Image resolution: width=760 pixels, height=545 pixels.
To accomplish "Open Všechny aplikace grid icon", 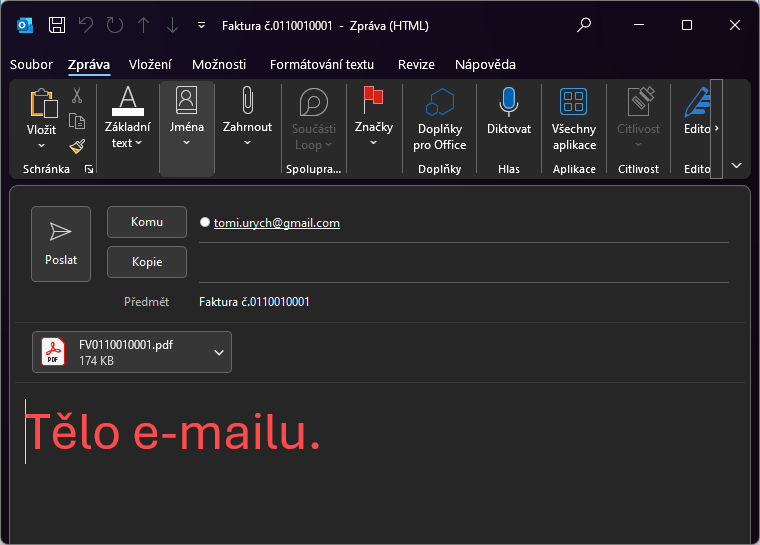I will pos(574,102).
